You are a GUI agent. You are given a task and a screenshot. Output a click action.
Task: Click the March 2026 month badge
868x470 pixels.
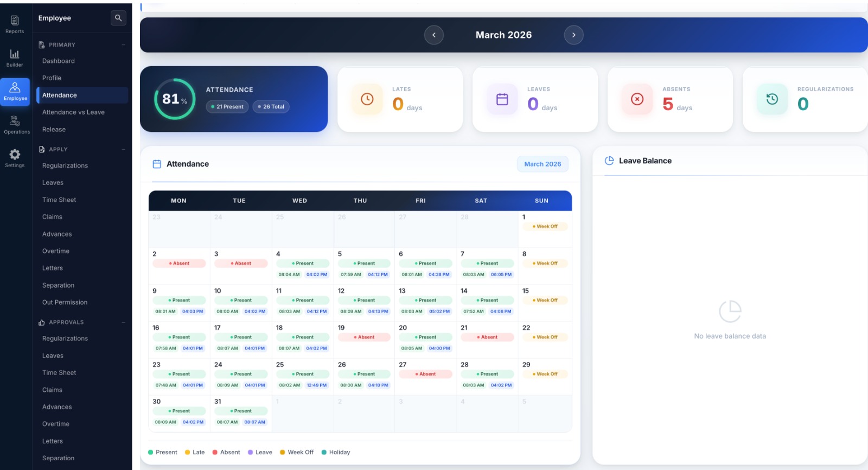tap(542, 164)
